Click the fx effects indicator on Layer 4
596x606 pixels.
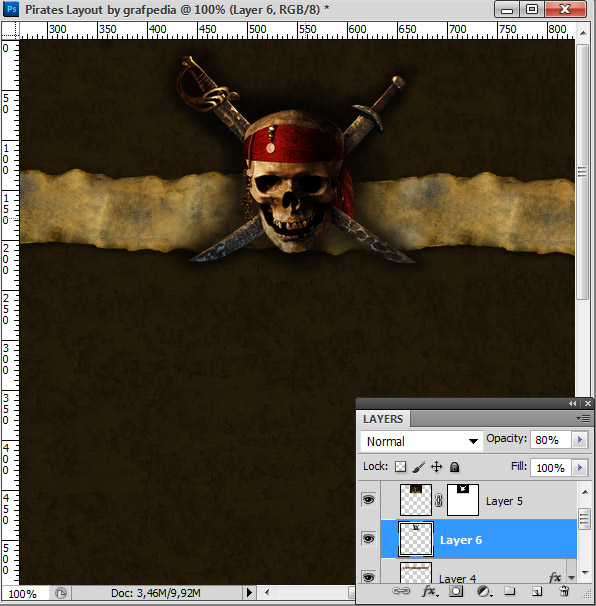pyautogui.click(x=555, y=577)
